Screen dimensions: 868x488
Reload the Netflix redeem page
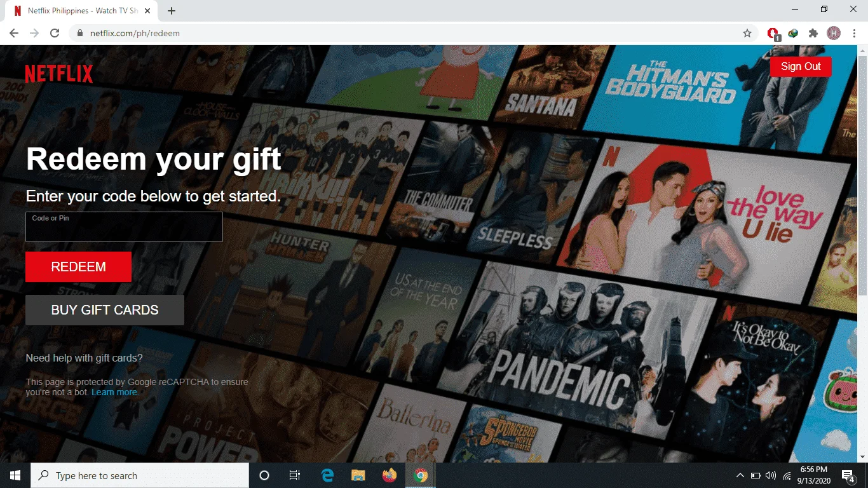[55, 33]
